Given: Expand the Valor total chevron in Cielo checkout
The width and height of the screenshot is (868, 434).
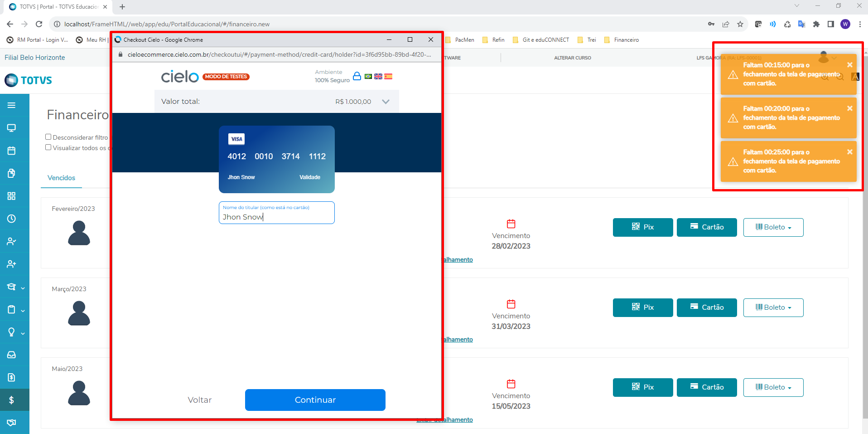Looking at the screenshot, I should pos(386,102).
